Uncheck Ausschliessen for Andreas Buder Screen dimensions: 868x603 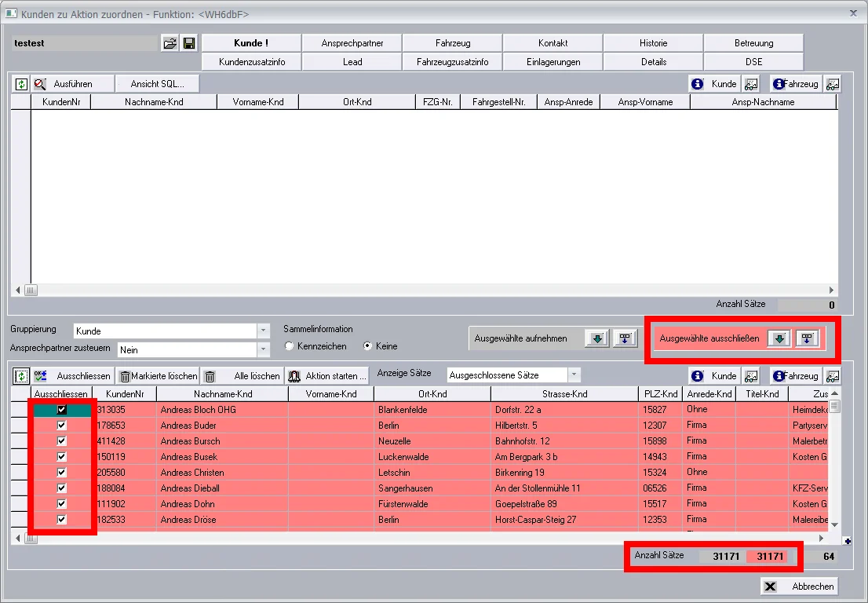(61, 426)
